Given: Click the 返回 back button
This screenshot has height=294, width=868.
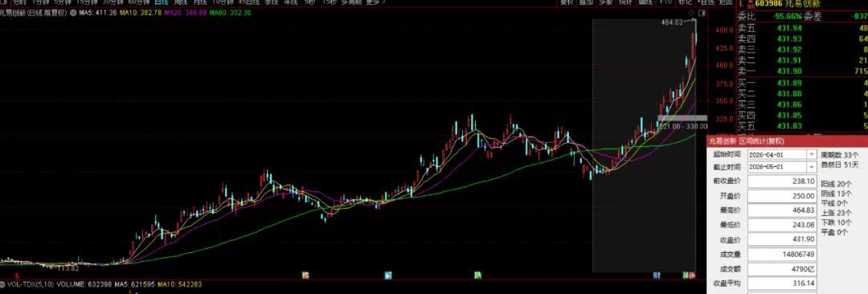Looking at the screenshot, I should point(725,2).
